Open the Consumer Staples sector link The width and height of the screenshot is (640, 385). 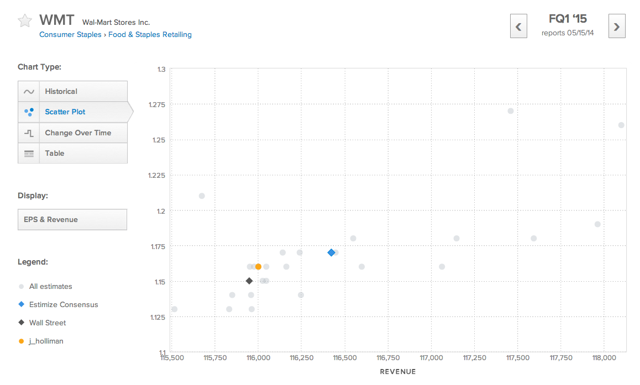[70, 35]
